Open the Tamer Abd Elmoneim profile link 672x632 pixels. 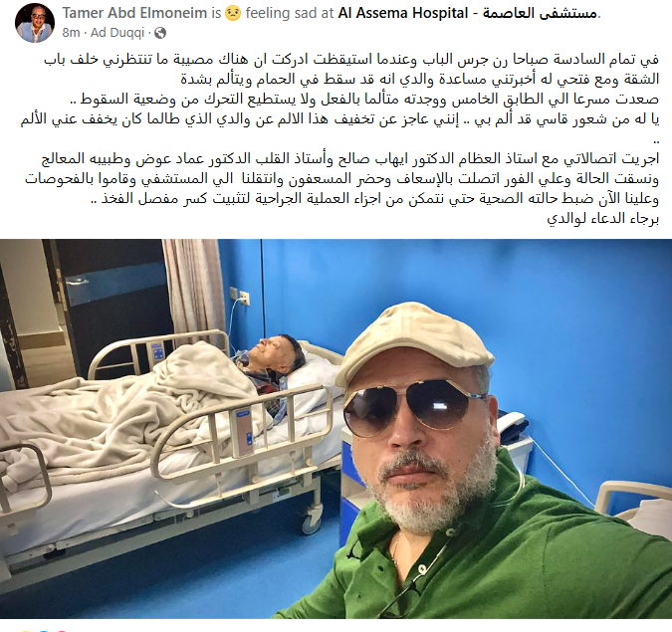click(134, 13)
